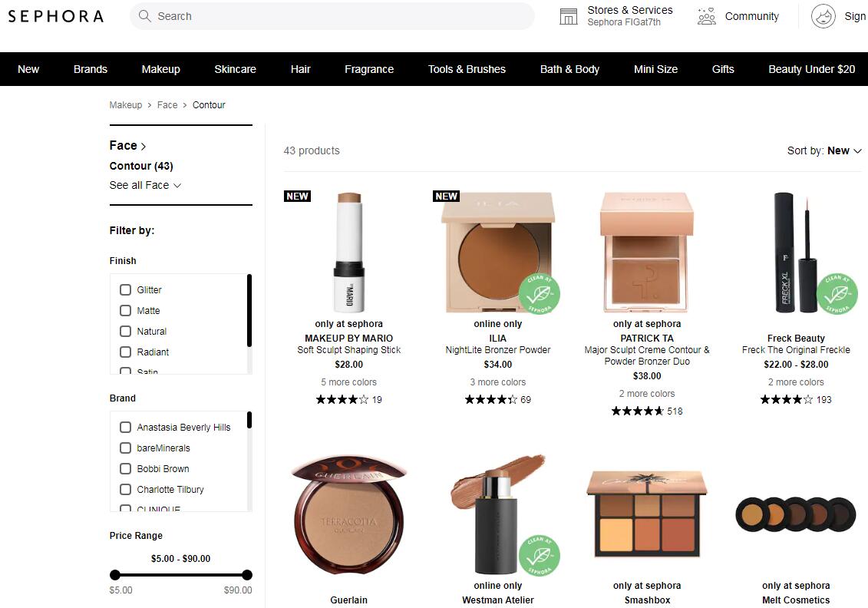This screenshot has height=608, width=868.
Task: Check the Anastasia Beverly Hills brand filter
Action: 126,427
